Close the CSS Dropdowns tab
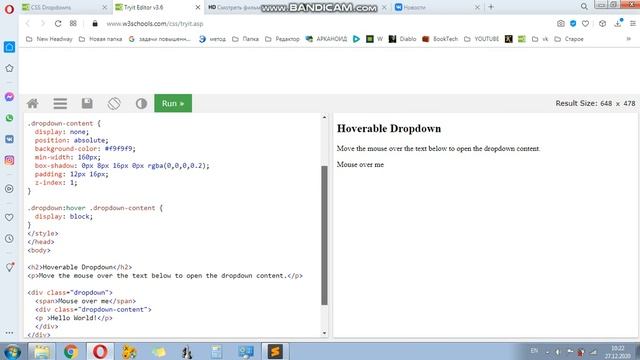Screen dimensions: 640x360 pos(104,7)
